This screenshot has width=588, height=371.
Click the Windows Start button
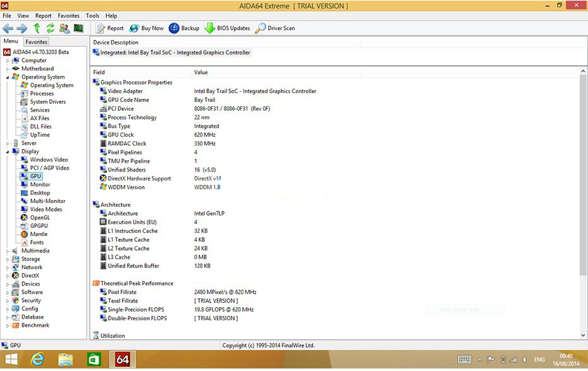click(11, 360)
